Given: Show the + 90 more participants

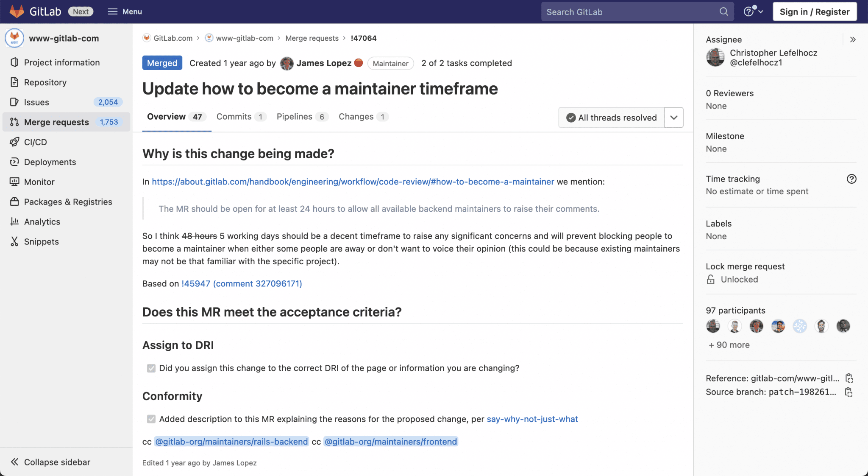Looking at the screenshot, I should click(x=729, y=345).
